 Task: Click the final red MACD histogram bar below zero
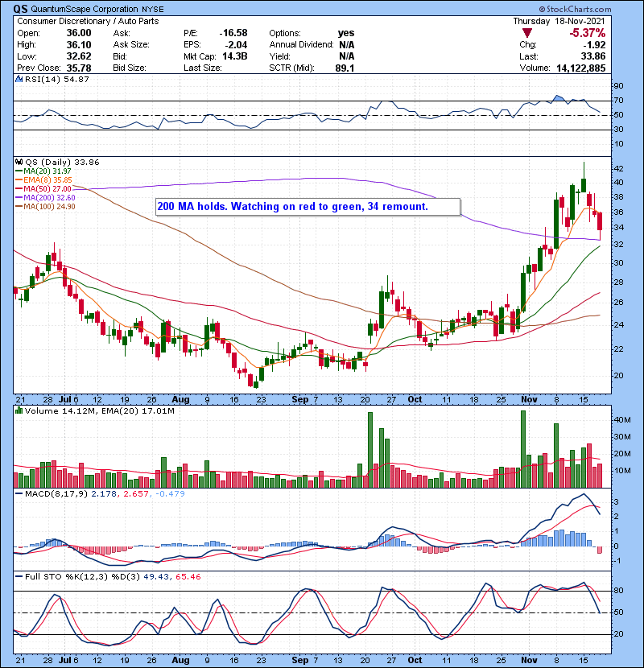600,550
